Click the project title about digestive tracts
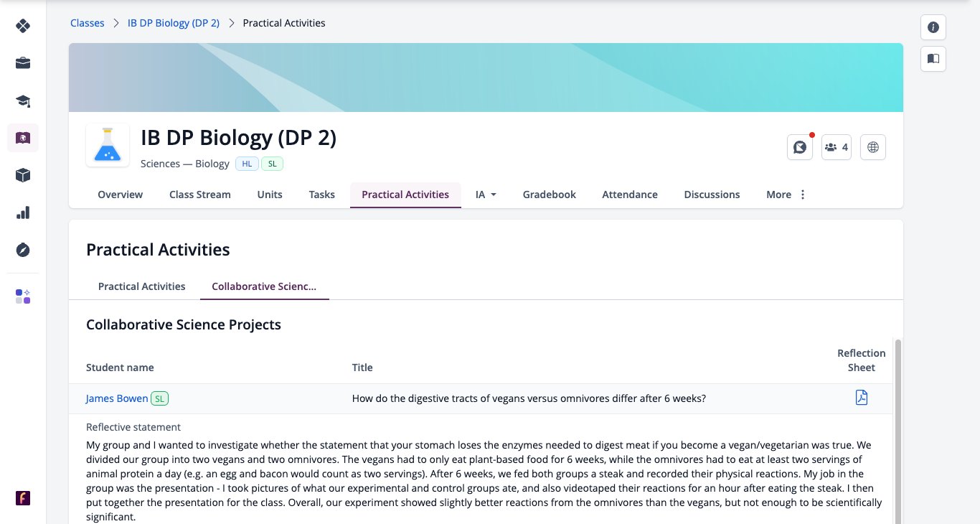 [529, 398]
